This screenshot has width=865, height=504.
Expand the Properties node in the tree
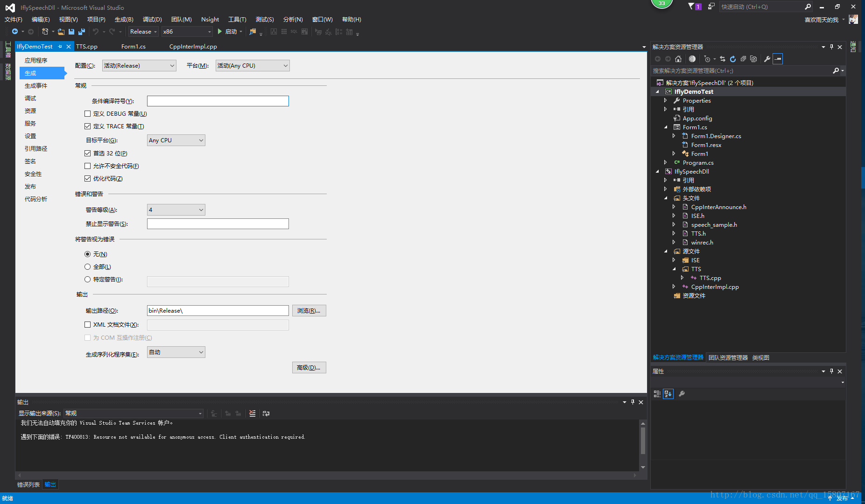tap(665, 101)
